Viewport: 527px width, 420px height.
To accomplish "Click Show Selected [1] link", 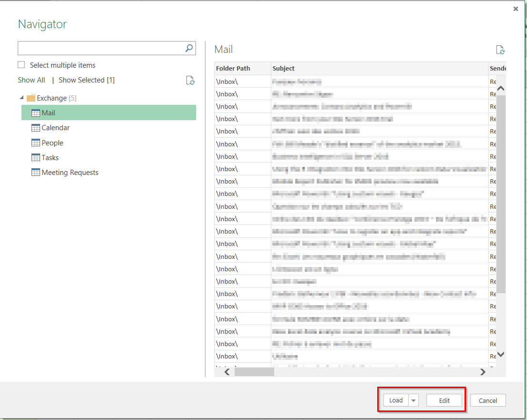I will 86,80.
